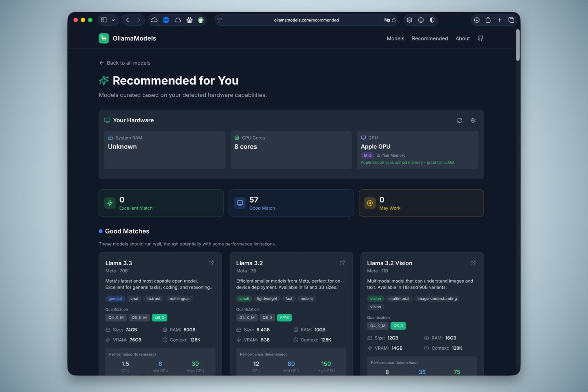
Task: Expand the Safari sidebar dropdown chevron
Action: point(113,20)
